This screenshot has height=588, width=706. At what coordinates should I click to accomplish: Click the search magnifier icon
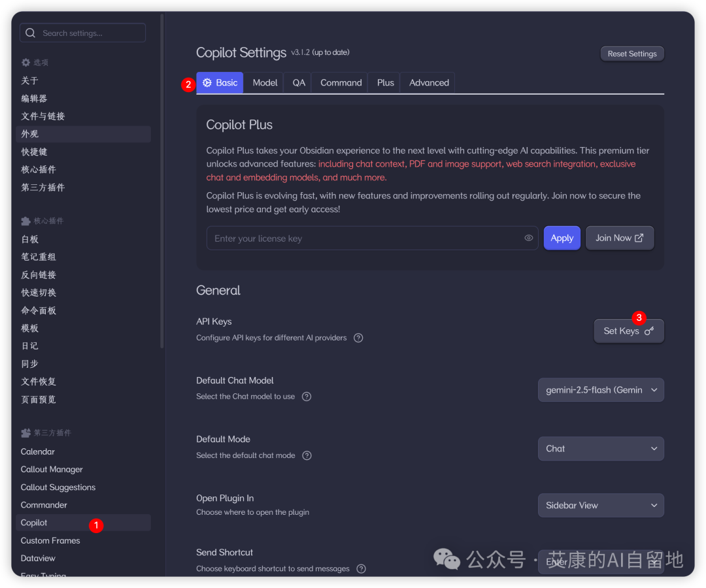30,33
